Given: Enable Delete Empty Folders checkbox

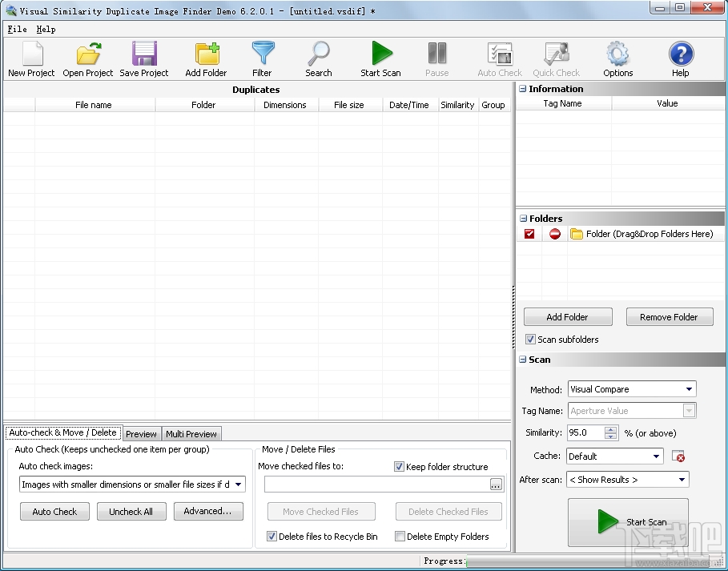Looking at the screenshot, I should tap(400, 537).
